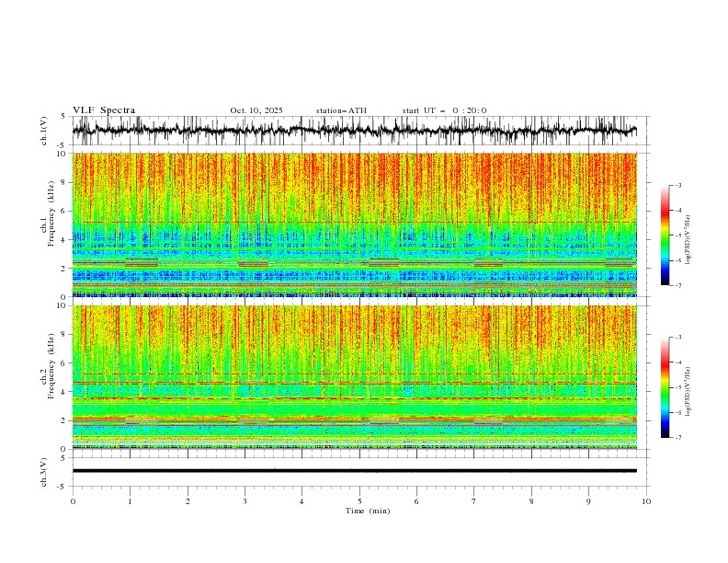Image resolution: width=728 pixels, height=563 pixels.
Task: Click the ch.1 waveform trace plot
Action: tap(355, 131)
